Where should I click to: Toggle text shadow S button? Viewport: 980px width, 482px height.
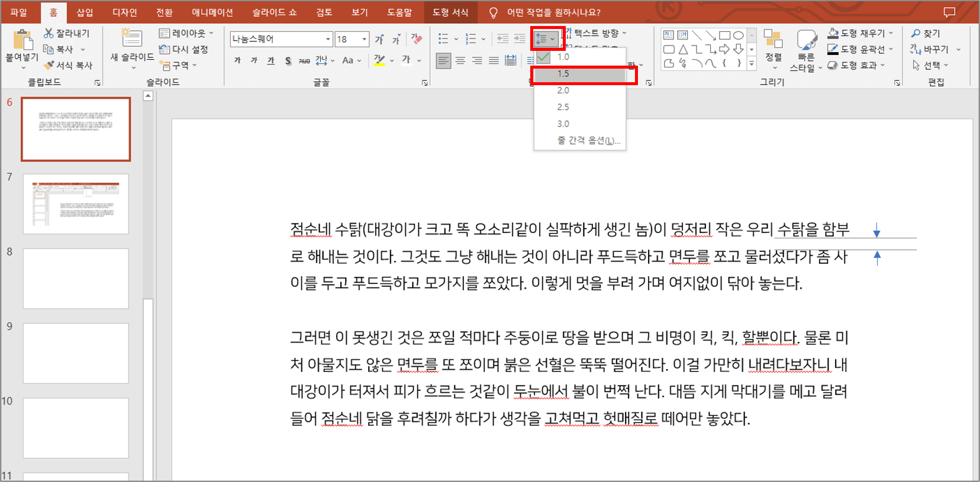point(288,60)
